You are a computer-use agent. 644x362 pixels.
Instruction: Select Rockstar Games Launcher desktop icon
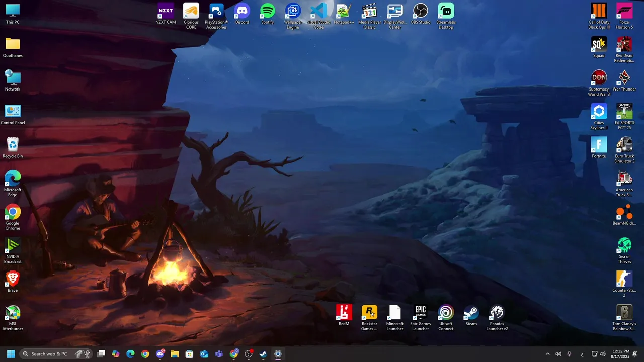coord(370,318)
